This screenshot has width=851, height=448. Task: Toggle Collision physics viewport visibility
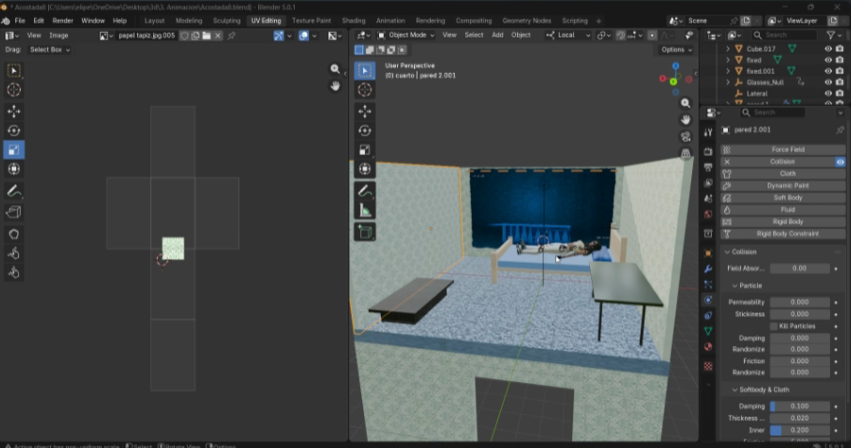[840, 161]
